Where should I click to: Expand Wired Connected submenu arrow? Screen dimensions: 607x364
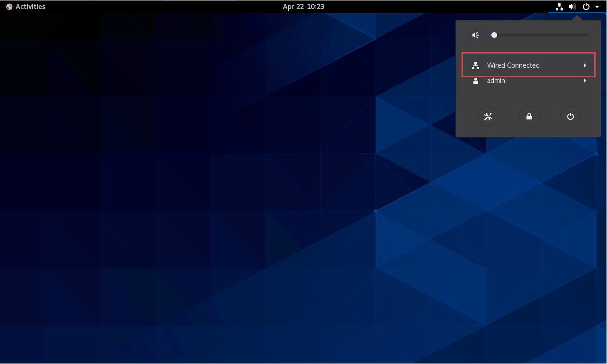pos(585,65)
